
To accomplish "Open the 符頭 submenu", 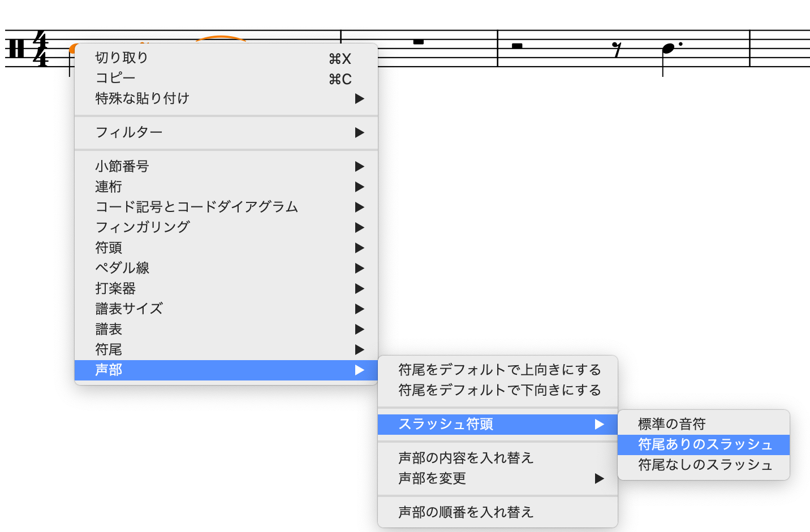I will tap(109, 248).
